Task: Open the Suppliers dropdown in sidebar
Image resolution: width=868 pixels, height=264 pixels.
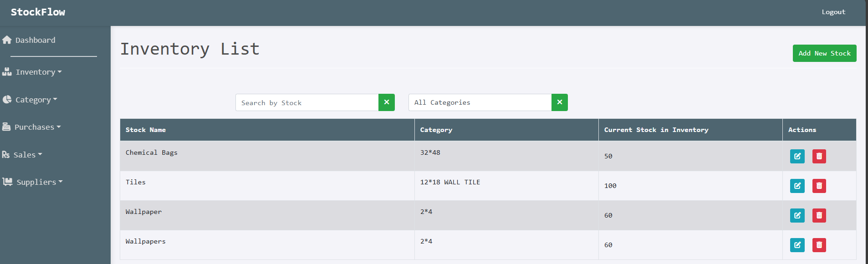Action: (x=39, y=182)
